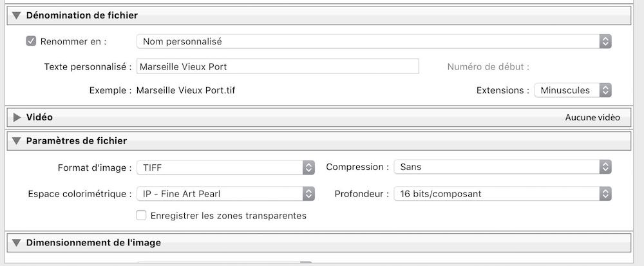The width and height of the screenshot is (644, 266).
Task: Click the example filename Marseille Vieux Port.tif
Action: pos(186,90)
